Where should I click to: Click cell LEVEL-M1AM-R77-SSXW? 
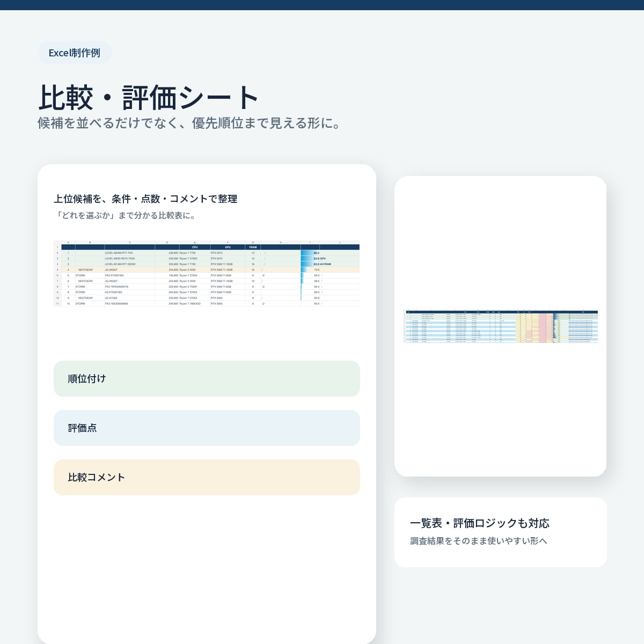click(120, 264)
